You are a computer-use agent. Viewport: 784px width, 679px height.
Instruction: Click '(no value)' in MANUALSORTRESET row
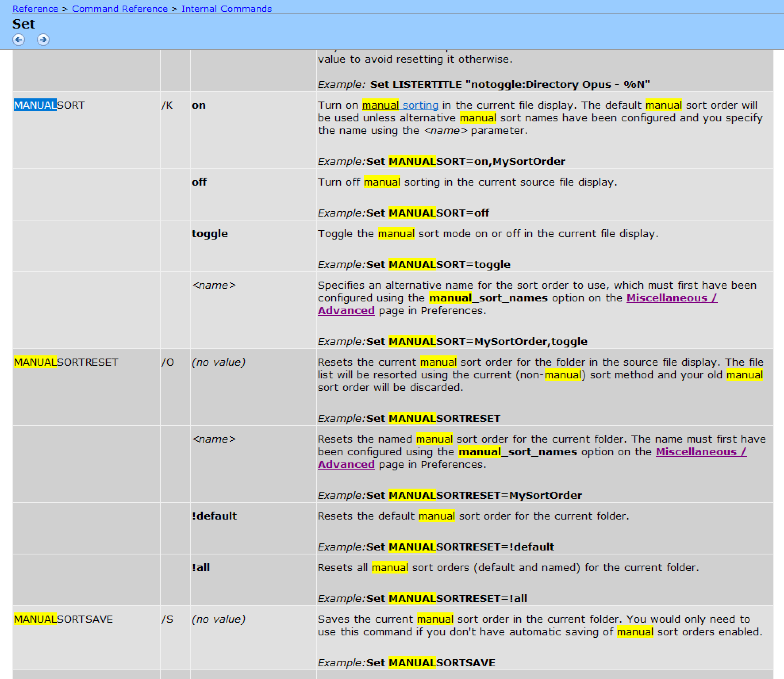coord(219,363)
